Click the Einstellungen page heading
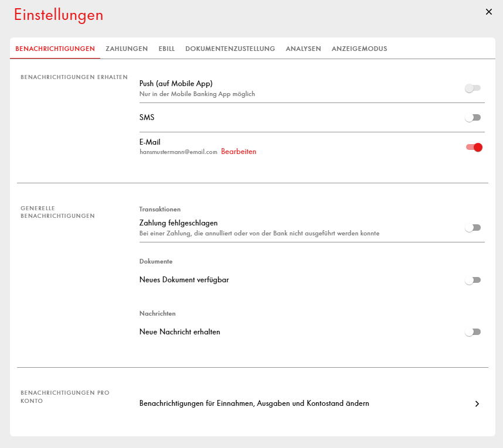 tap(59, 15)
